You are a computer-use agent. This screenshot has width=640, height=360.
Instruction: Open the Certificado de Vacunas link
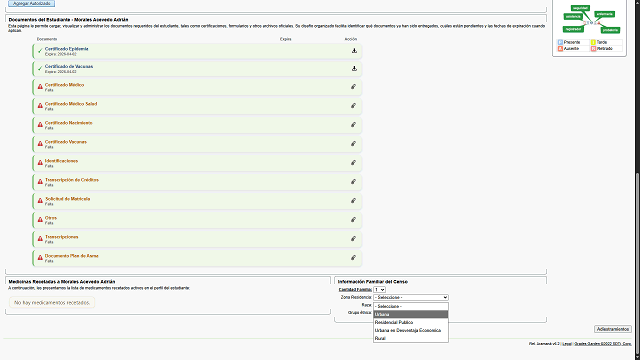click(69, 66)
